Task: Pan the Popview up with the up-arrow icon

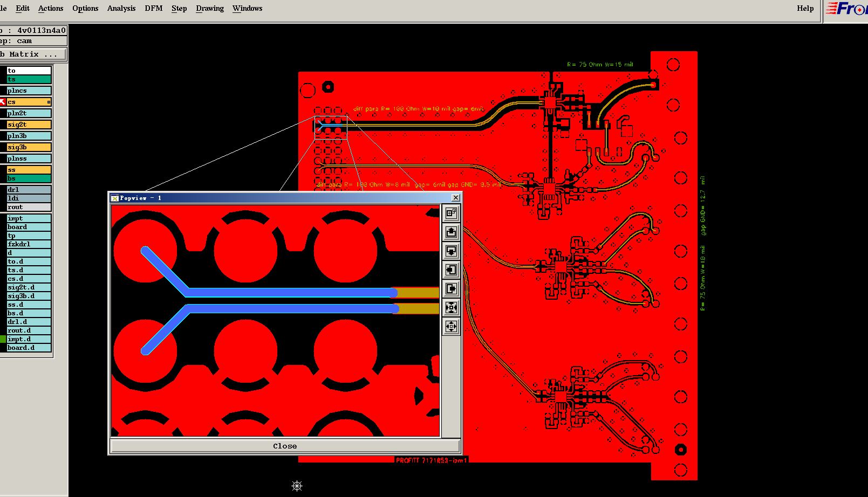Action: [451, 232]
